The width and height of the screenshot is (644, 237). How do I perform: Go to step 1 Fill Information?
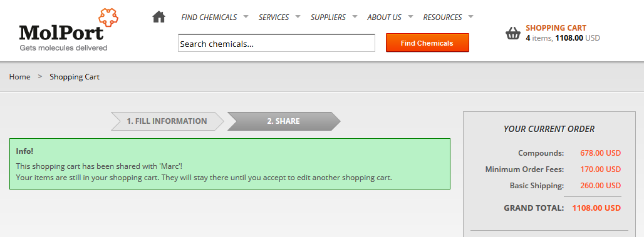[x=167, y=121]
